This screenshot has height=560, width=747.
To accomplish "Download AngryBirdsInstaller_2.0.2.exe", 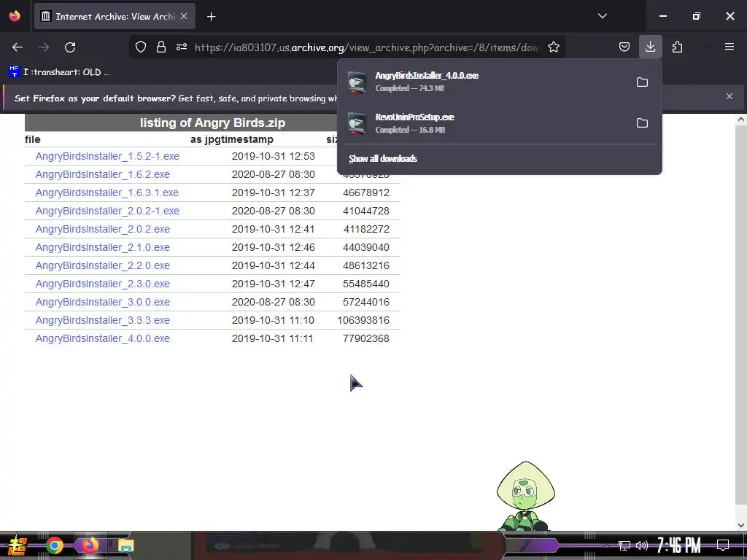I will click(x=102, y=229).
